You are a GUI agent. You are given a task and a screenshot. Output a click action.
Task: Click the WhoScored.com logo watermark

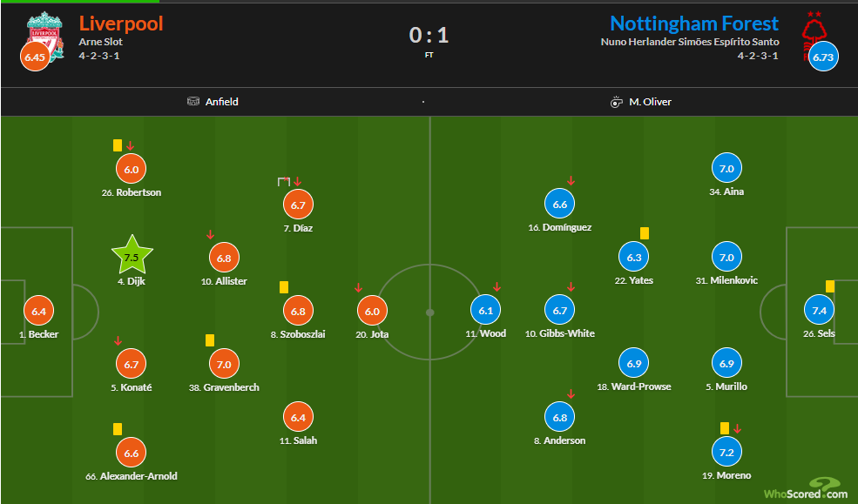pos(806,488)
